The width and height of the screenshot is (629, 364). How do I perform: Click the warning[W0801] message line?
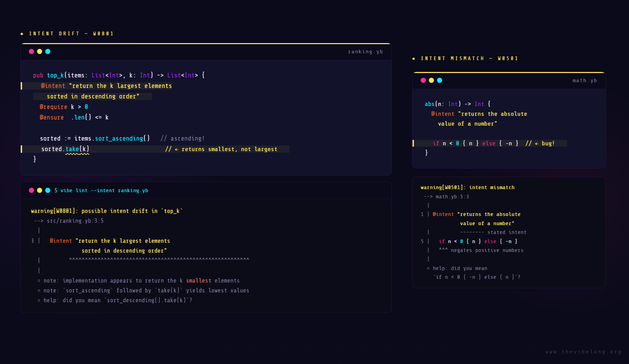(107, 211)
